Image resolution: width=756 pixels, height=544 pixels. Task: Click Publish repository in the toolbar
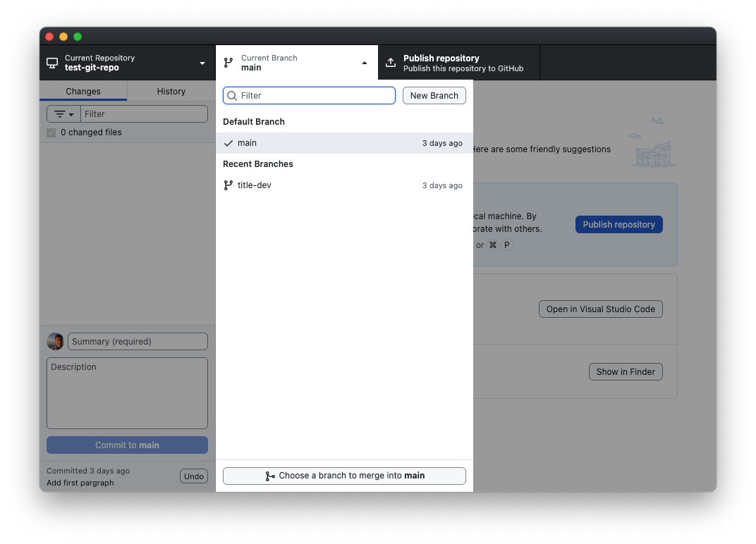click(x=458, y=63)
